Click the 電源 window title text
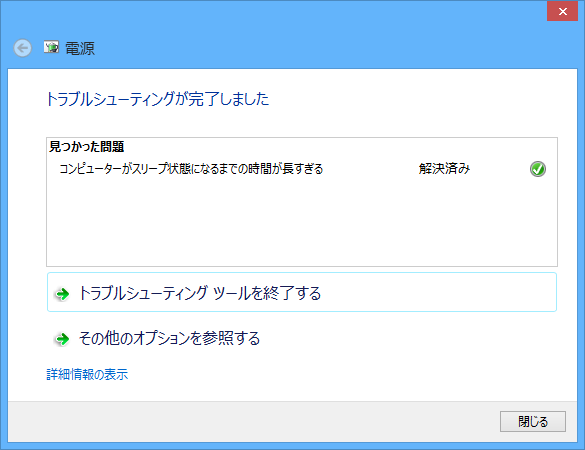This screenshot has width=585, height=450. pyautogui.click(x=80, y=49)
